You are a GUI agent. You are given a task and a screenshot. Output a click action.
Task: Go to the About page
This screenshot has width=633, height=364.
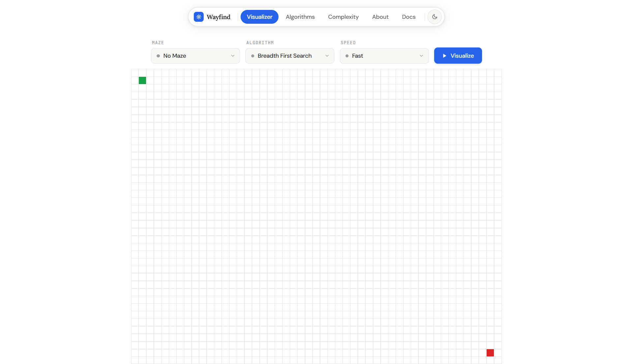point(380,17)
